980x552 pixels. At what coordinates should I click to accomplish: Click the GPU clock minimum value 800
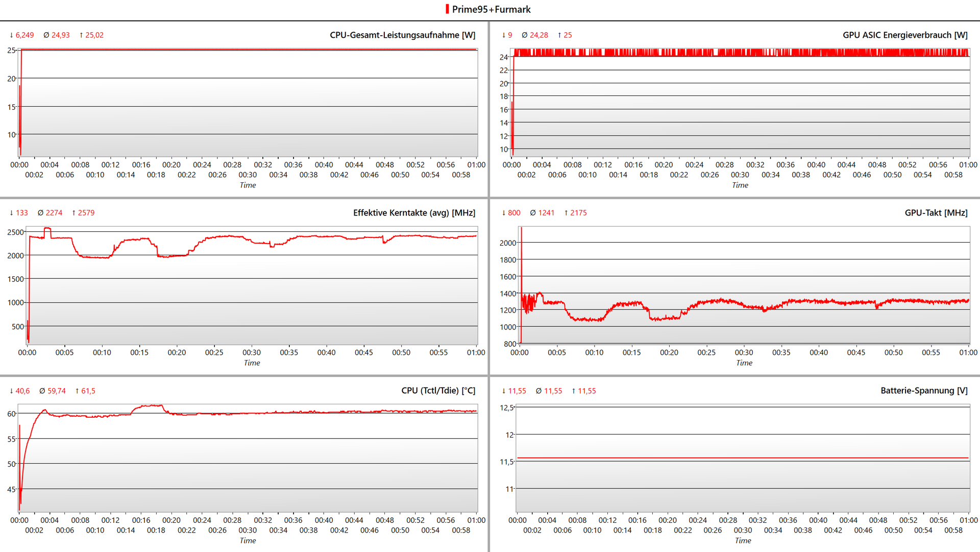tap(514, 213)
